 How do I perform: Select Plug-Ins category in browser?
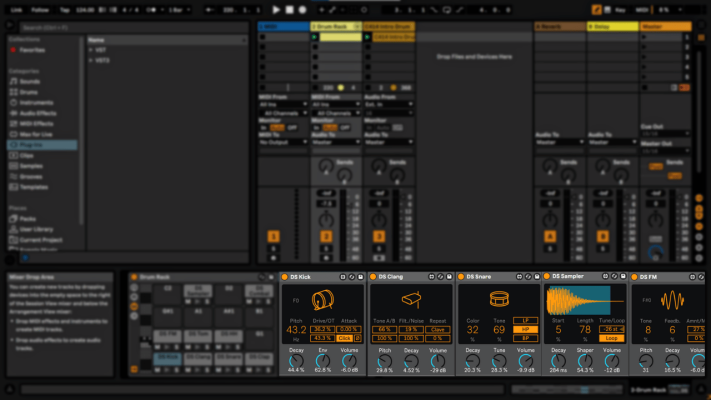pos(42,145)
